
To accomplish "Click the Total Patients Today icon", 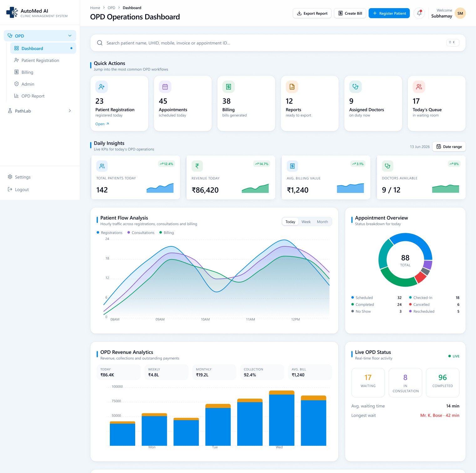I will coord(102,166).
